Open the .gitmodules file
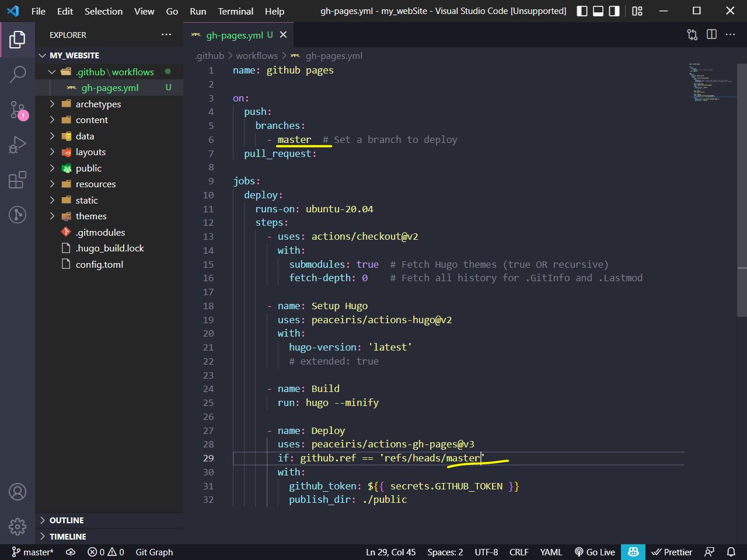 (x=109, y=232)
